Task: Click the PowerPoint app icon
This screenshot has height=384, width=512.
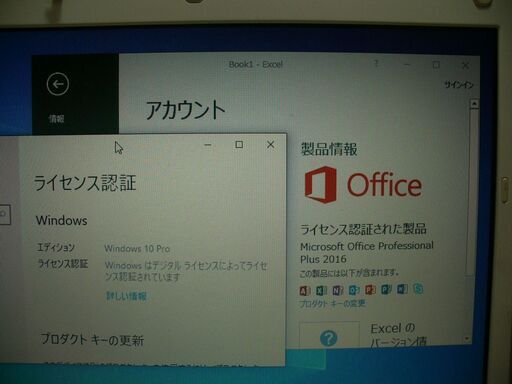Action: click(x=370, y=289)
